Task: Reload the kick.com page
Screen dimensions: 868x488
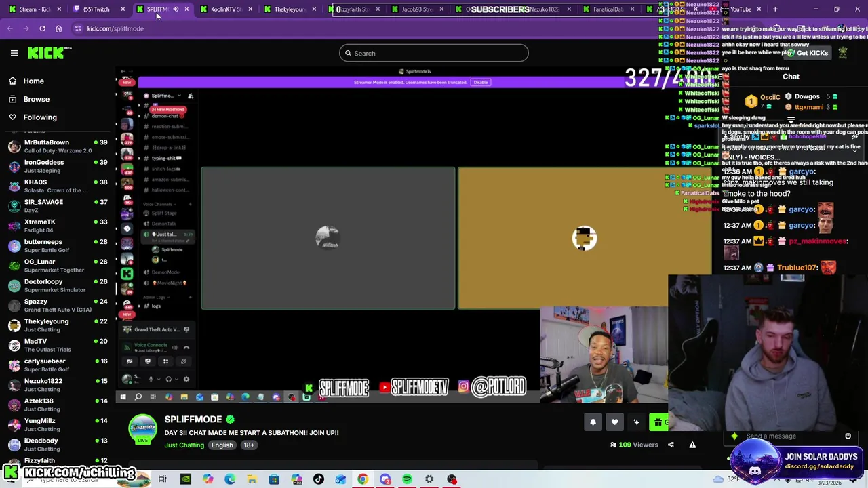Action: click(x=42, y=28)
